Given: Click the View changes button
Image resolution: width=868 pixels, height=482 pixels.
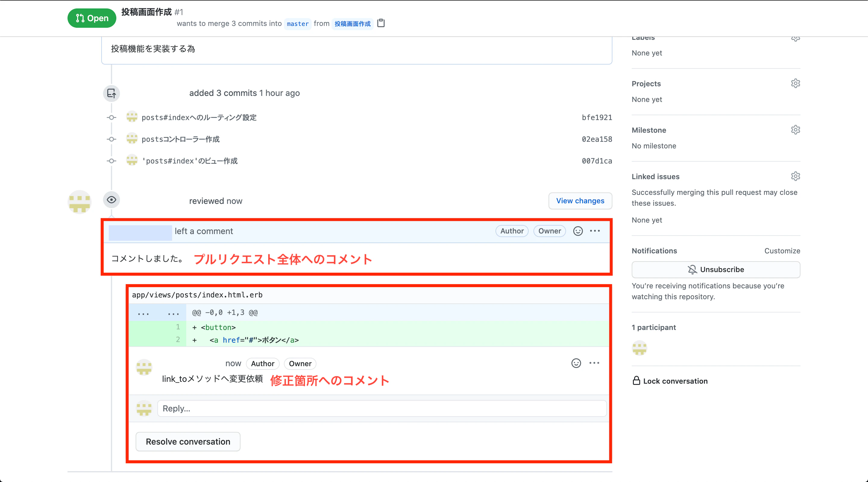Looking at the screenshot, I should point(580,201).
